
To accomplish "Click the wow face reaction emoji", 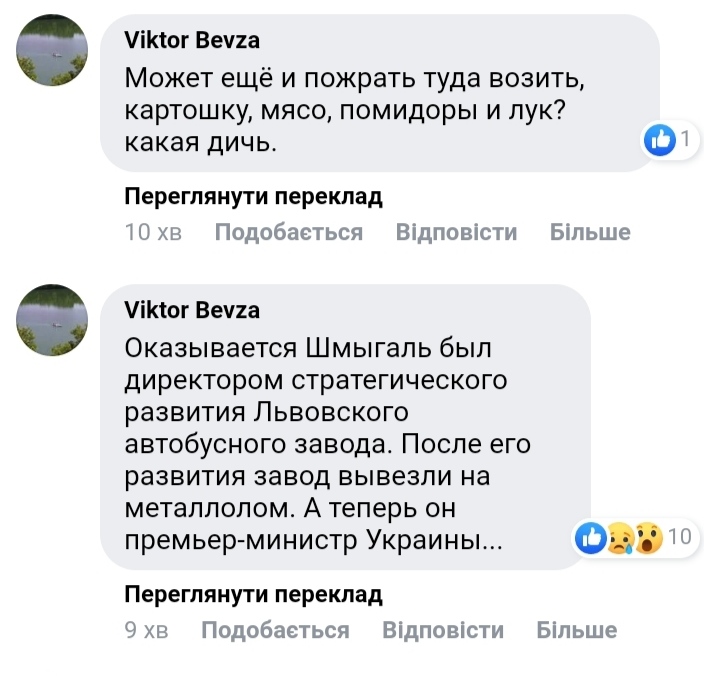I will pos(648,538).
